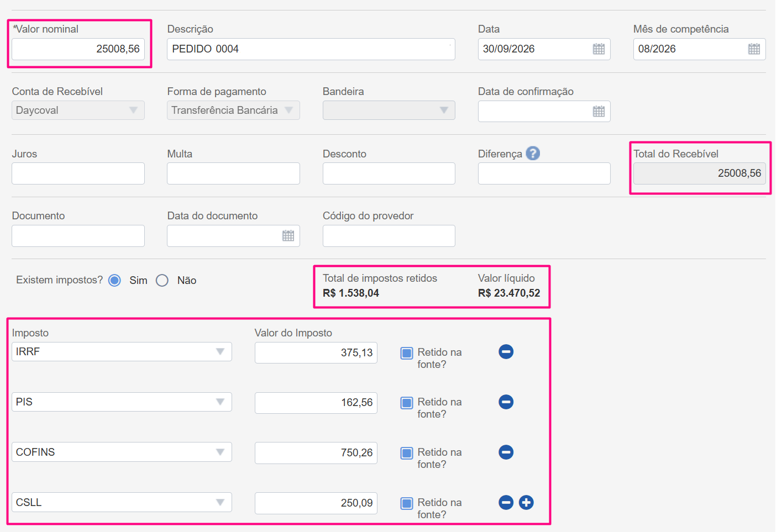Screen dimensions: 777x532
Task: Click the Multa input field
Action: point(233,173)
